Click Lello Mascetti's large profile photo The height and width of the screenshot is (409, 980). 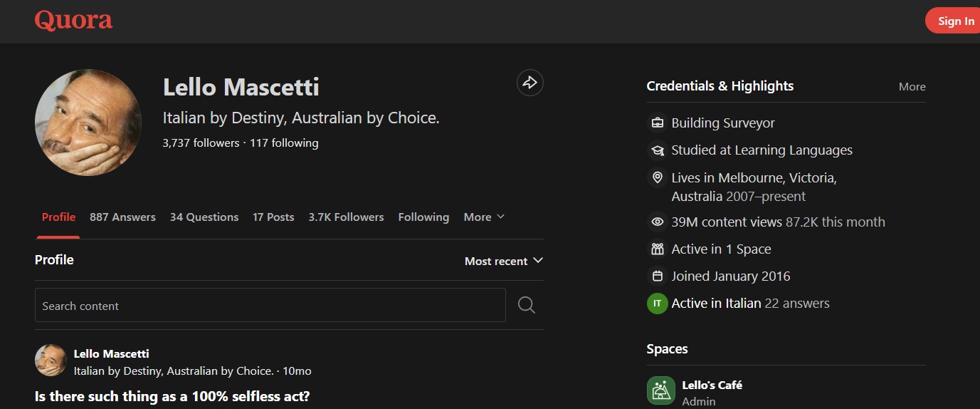(88, 123)
